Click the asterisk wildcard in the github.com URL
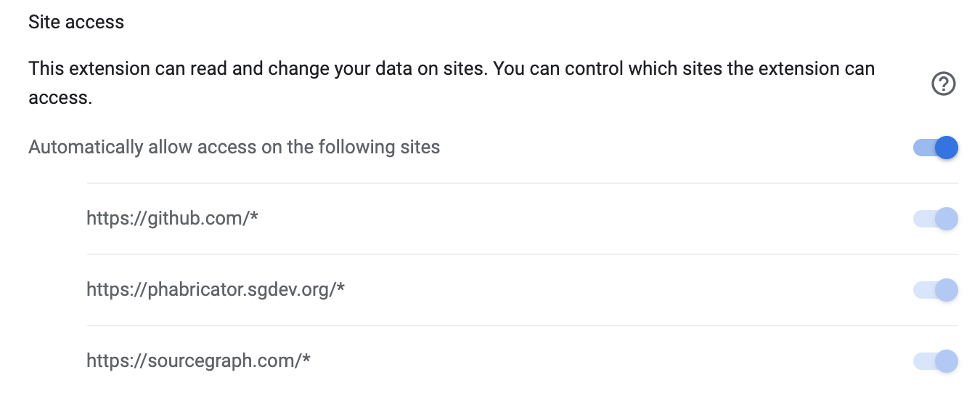980x407 pixels. (x=254, y=216)
